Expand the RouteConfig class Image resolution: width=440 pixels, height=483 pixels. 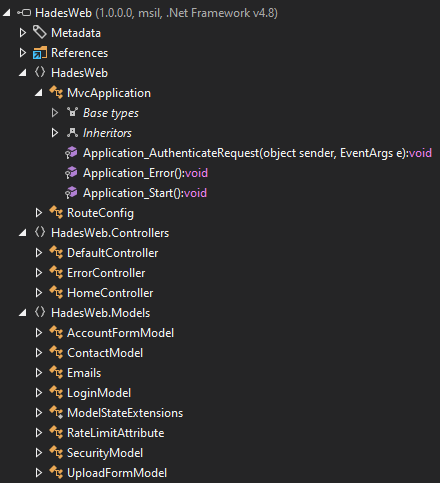[39, 213]
